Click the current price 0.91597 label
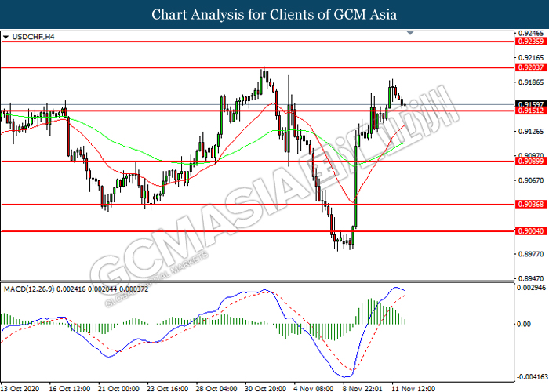This screenshot has height=392, width=549. pyautogui.click(x=531, y=104)
